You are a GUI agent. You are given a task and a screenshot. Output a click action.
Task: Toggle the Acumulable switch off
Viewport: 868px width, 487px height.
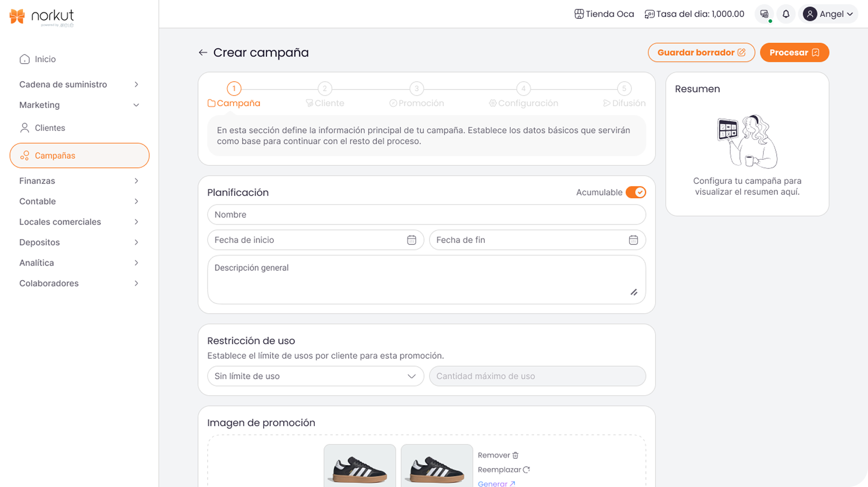tap(636, 192)
